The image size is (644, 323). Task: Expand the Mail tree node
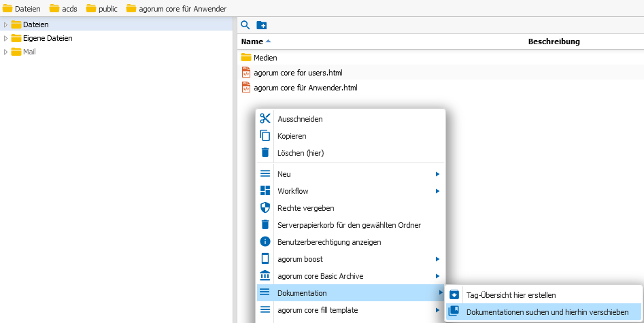(5, 52)
